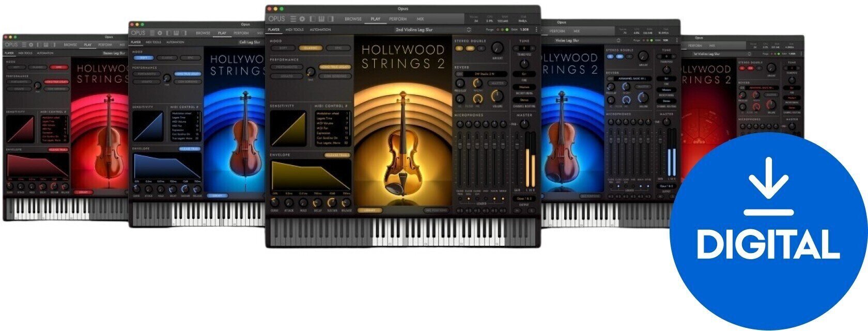868x331 pixels.
Task: Open the 2nd Violins Leg Slur instrument selector arrows
Action: 469,29
